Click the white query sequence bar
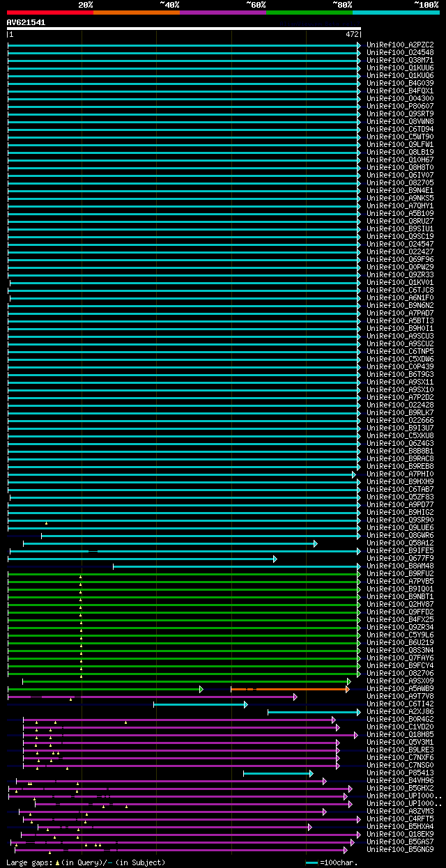Screen dimensions: 446x868 click(x=184, y=29)
